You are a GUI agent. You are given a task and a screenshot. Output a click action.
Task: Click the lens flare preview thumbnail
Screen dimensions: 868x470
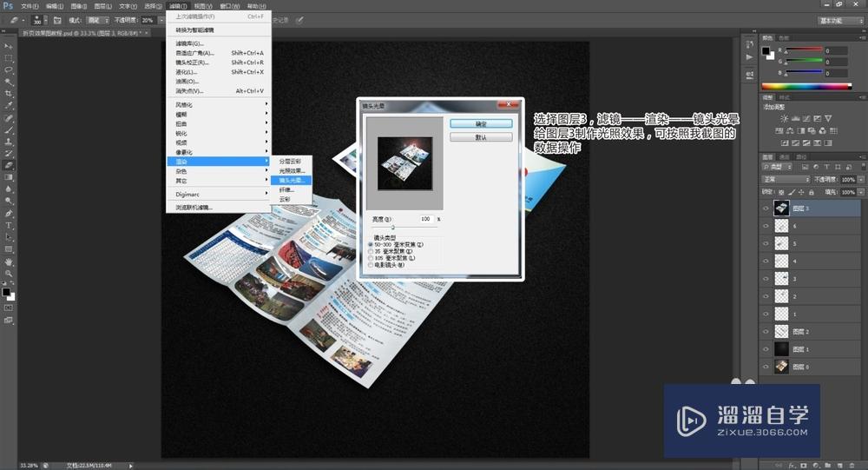click(405, 164)
